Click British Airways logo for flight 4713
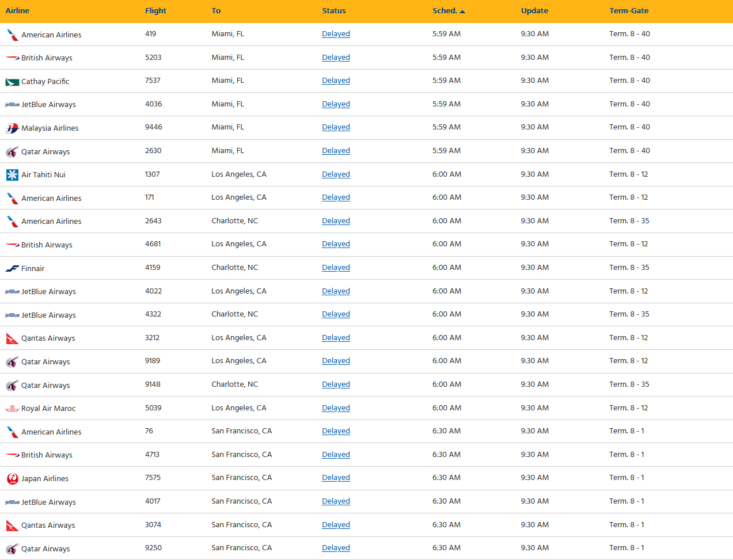733x560 pixels. click(x=12, y=455)
